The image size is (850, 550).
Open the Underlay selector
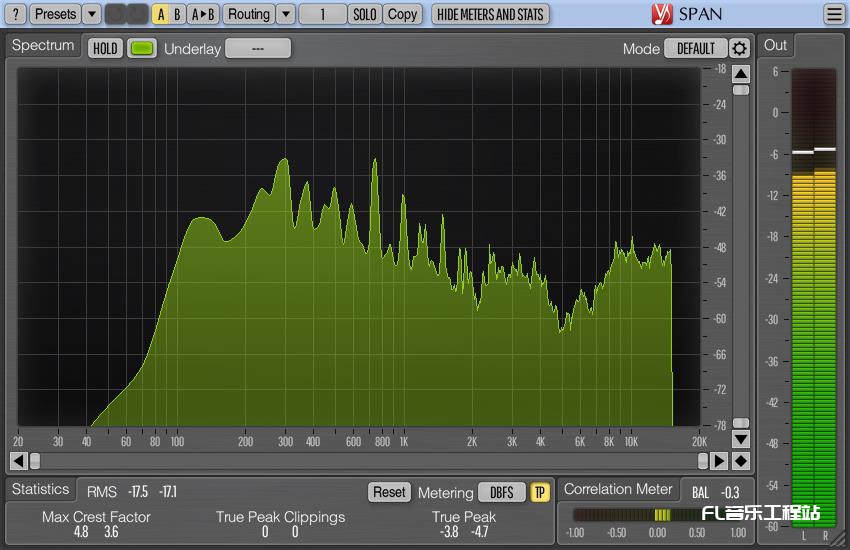point(257,48)
